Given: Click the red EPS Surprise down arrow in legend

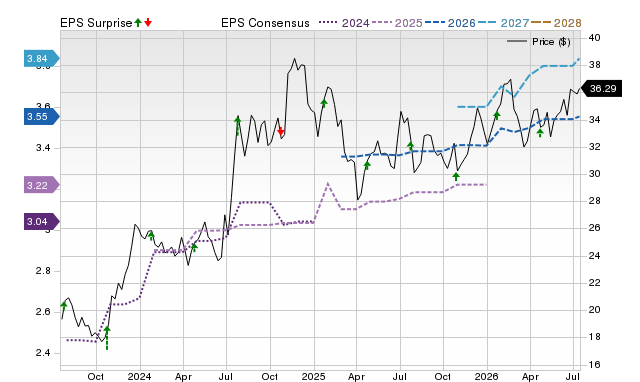Looking at the screenshot, I should click(148, 22).
